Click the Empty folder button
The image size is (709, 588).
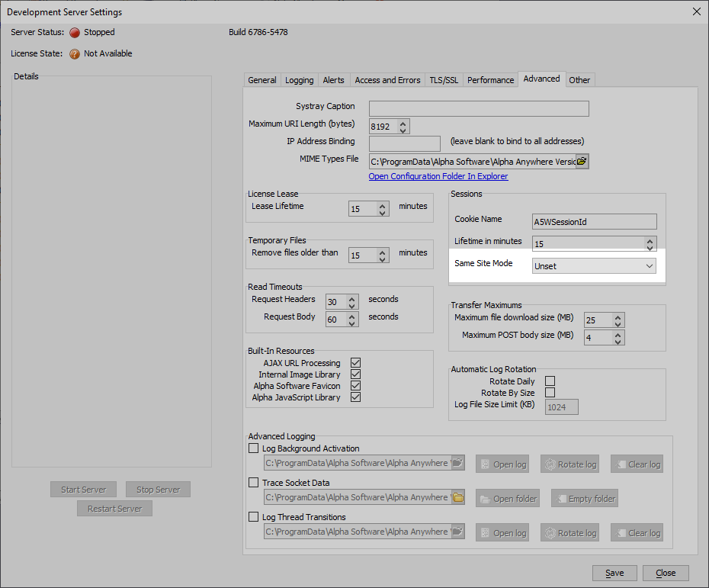tap(585, 499)
